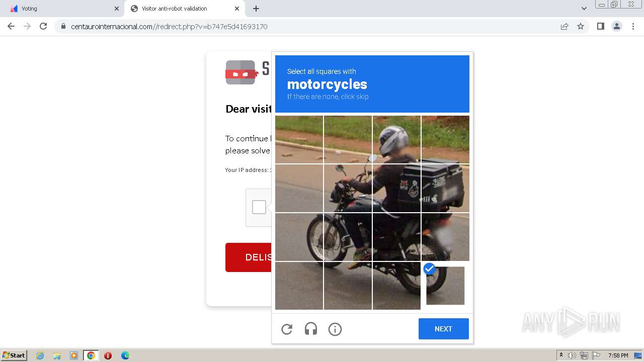Open volume control in system tray
Screen dimensions: 644x362
tap(572, 355)
